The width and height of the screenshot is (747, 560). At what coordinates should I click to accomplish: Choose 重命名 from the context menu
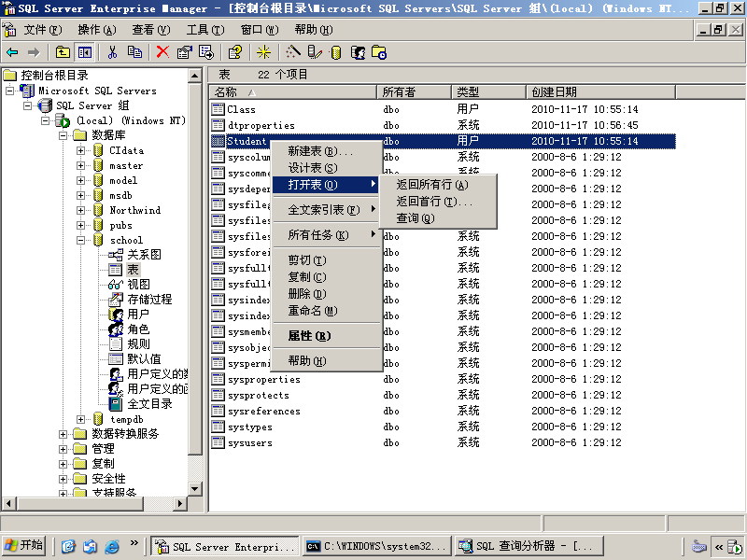pos(327,311)
